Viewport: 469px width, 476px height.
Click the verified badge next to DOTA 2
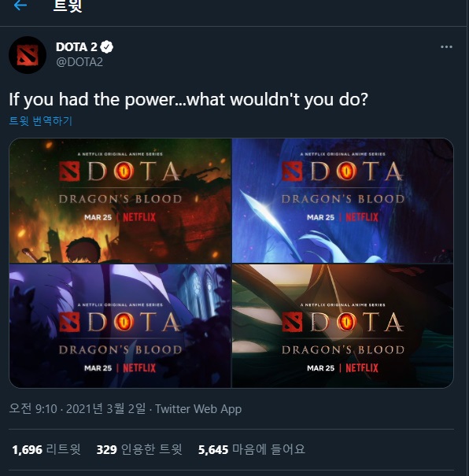106,47
